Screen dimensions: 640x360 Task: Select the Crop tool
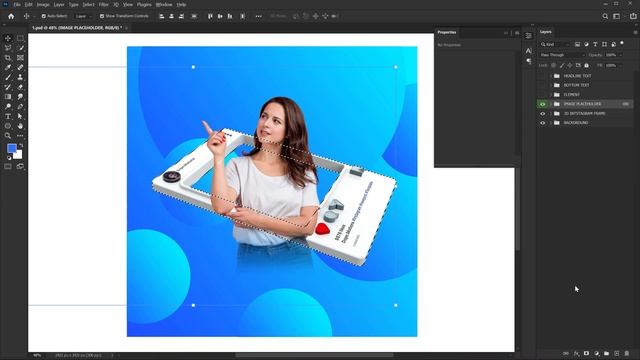[8, 58]
